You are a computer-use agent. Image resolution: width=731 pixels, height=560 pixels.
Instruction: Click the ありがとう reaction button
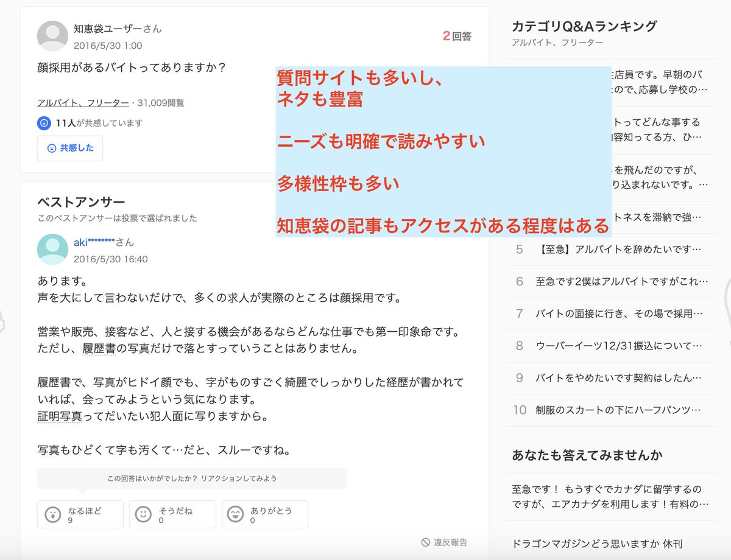265,514
